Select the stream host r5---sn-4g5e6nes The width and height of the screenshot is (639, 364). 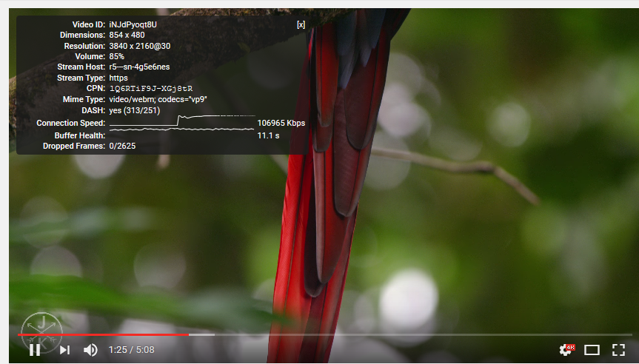pyautogui.click(x=139, y=67)
